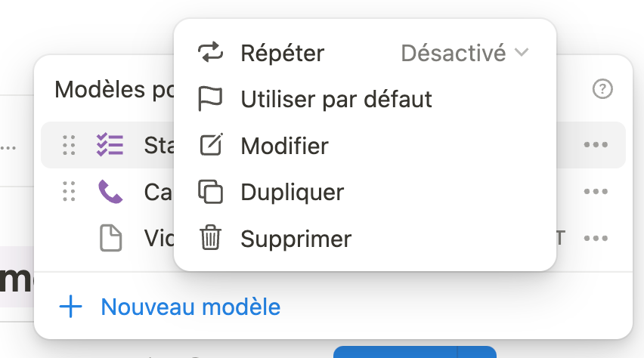The height and width of the screenshot is (358, 644).
Task: Choose Modifier from the context menu
Action: pos(284,145)
